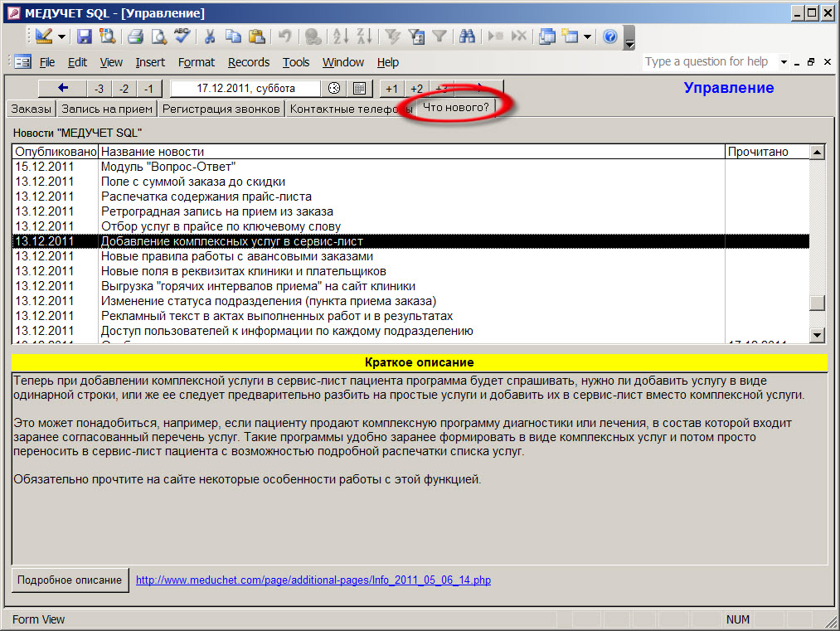Open the Tools menu
This screenshot has width=840, height=631.
[296, 62]
